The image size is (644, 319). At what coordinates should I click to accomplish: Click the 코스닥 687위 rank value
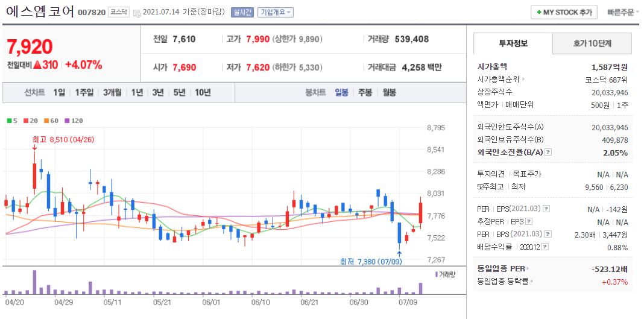point(607,79)
